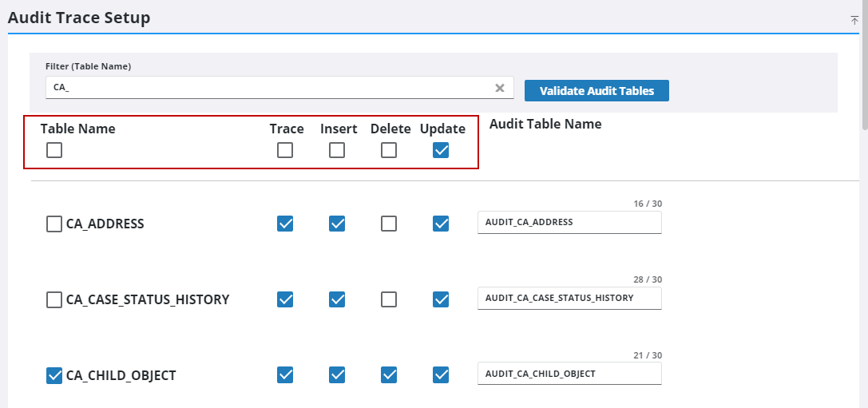Check the header Delete checkbox
Image resolution: width=868 pixels, height=408 pixels.
pyautogui.click(x=389, y=150)
